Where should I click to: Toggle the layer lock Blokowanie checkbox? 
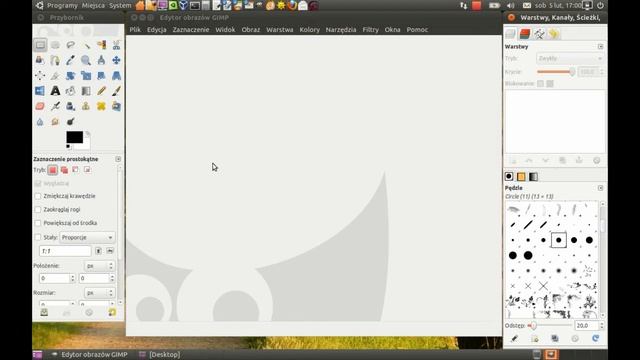540,83
